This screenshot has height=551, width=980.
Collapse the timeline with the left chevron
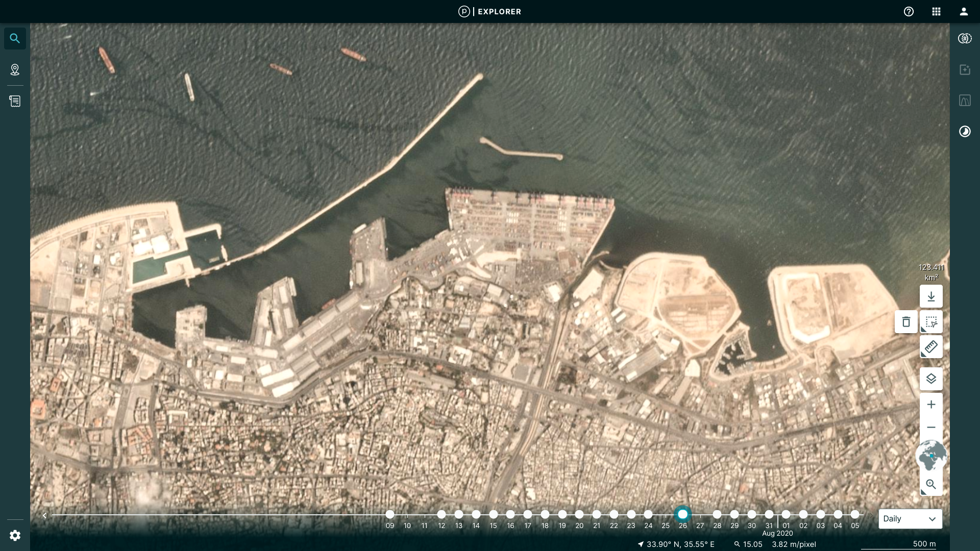point(44,515)
